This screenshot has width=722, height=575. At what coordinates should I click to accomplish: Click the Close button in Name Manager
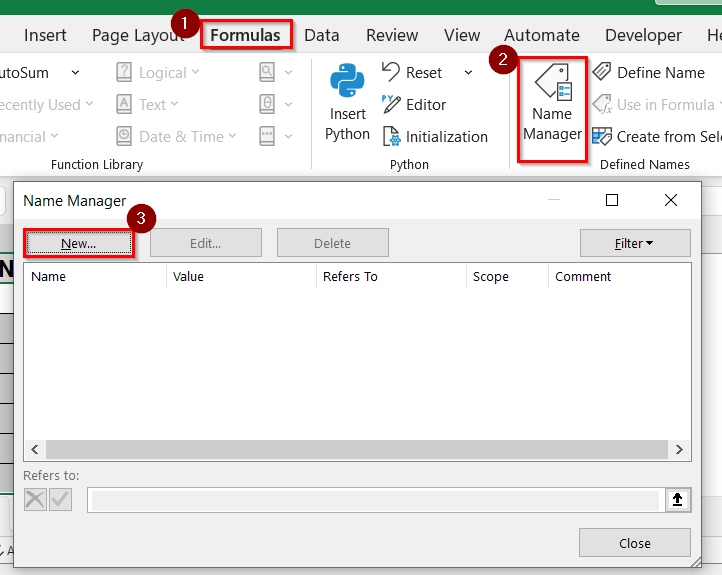[x=635, y=543]
